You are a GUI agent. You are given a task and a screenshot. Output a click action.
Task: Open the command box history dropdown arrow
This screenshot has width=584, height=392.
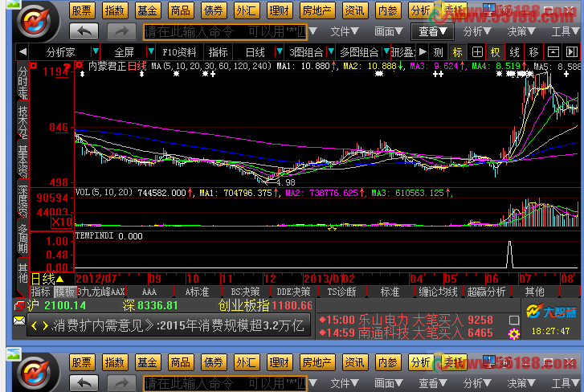click(x=312, y=31)
